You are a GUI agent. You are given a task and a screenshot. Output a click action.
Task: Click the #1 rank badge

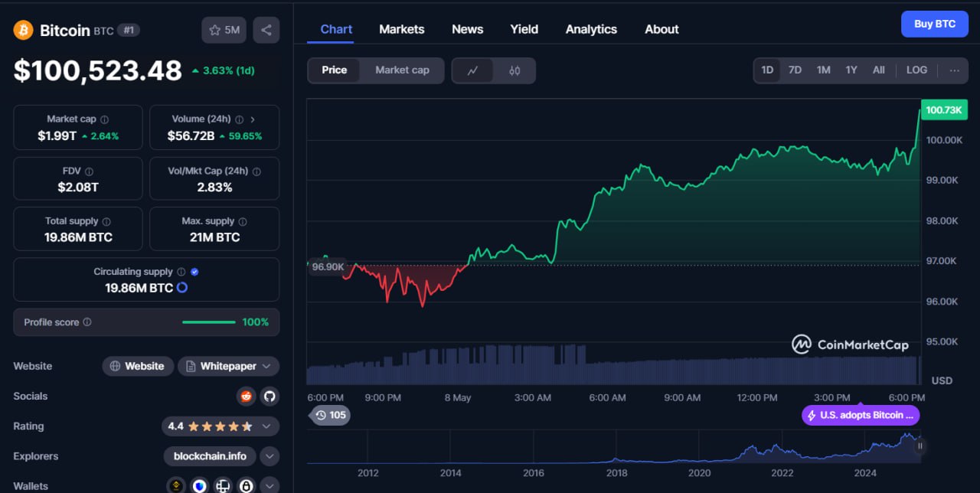(129, 31)
